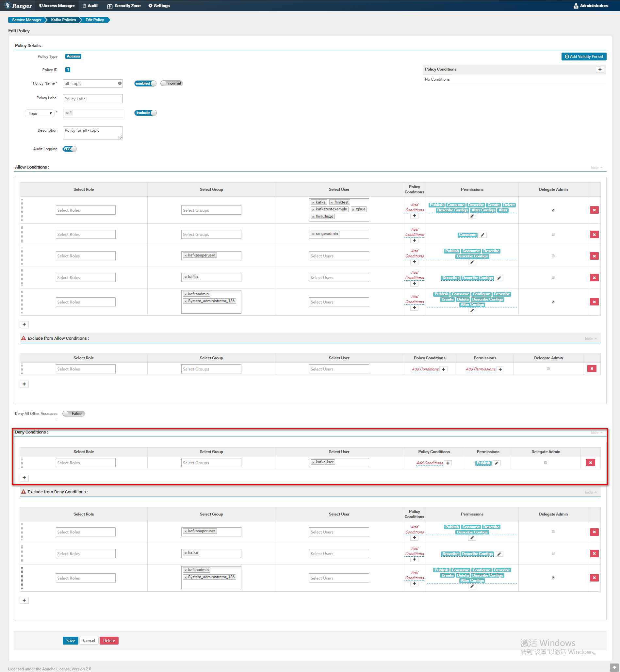
Task: Edit permissions for the kafka group allow row
Action: (x=499, y=278)
